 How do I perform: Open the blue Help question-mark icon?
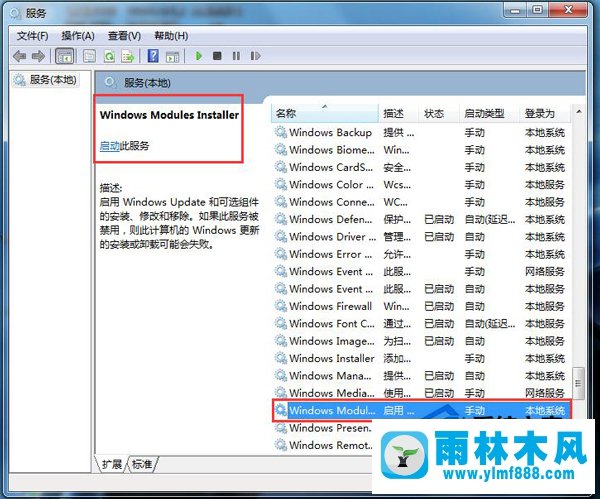pos(153,56)
